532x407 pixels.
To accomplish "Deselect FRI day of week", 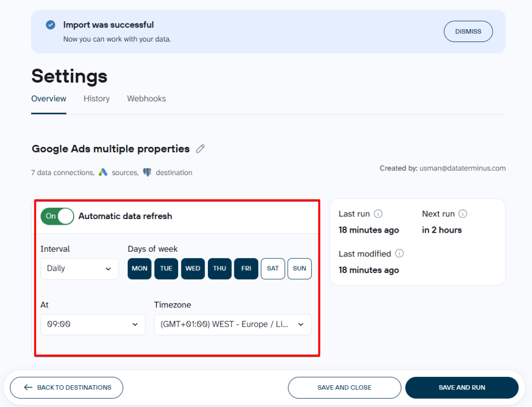I will coord(246,268).
